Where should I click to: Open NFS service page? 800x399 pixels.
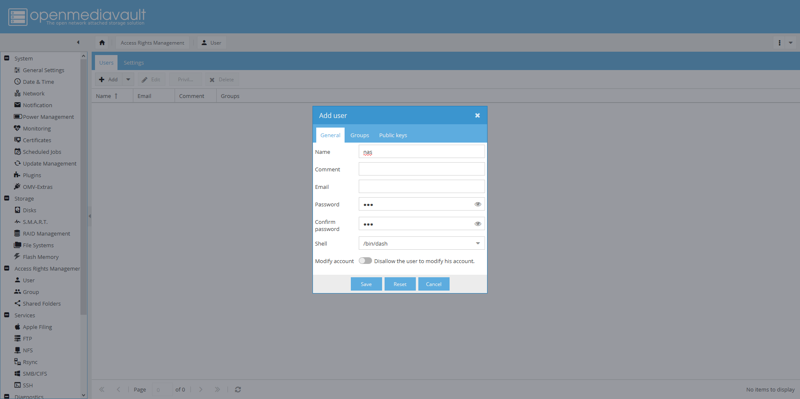(x=23, y=351)
